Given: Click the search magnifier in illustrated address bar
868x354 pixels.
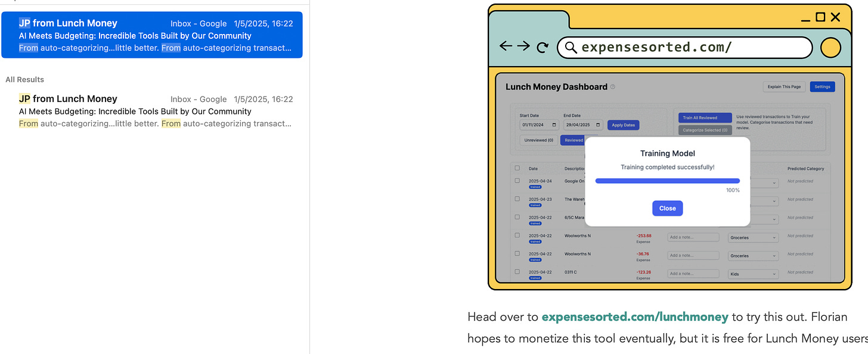Looking at the screenshot, I should pos(571,47).
